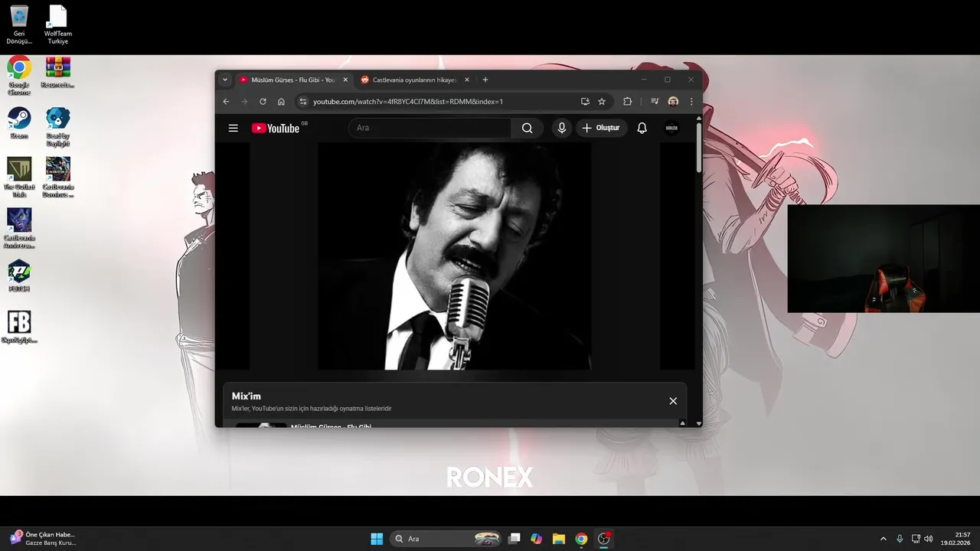Open the Chrome home page button
Screen dimensions: 980x551
click(x=281, y=101)
